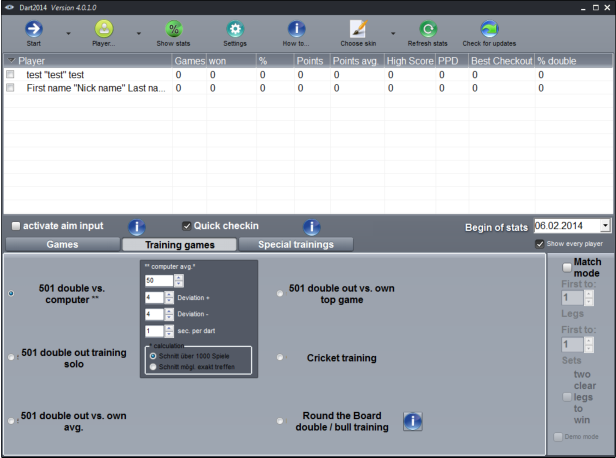
Task: Click the Refresh stats icon
Action: tap(427, 29)
